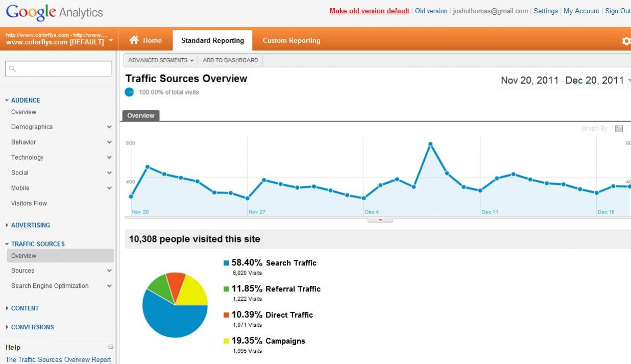Viewport: 631px width, 364px height.
Task: Open Audience Overview in the sidebar
Action: (x=23, y=112)
